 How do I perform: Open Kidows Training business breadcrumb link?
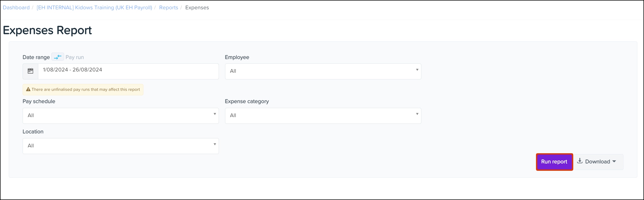pyautogui.click(x=94, y=7)
